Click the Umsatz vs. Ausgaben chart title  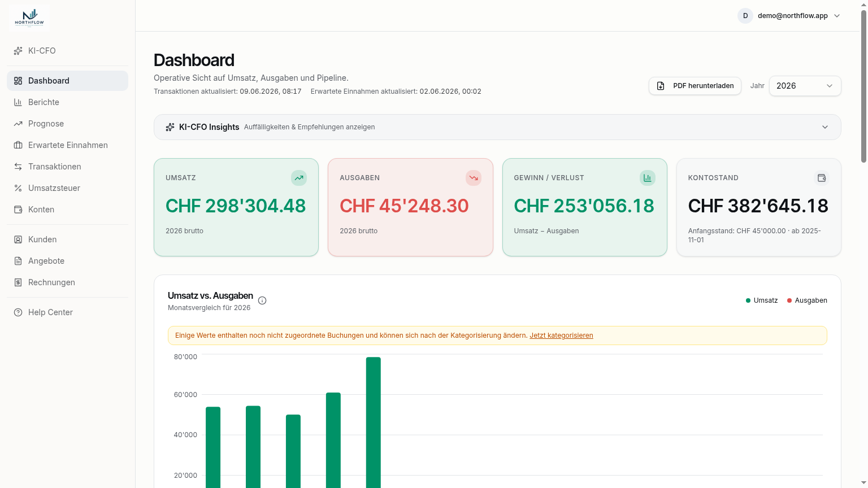(210, 295)
